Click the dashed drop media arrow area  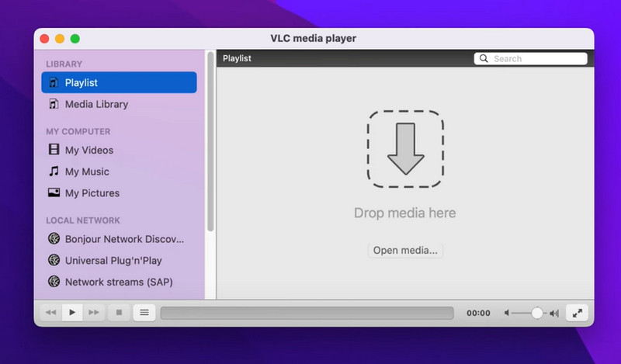point(405,149)
